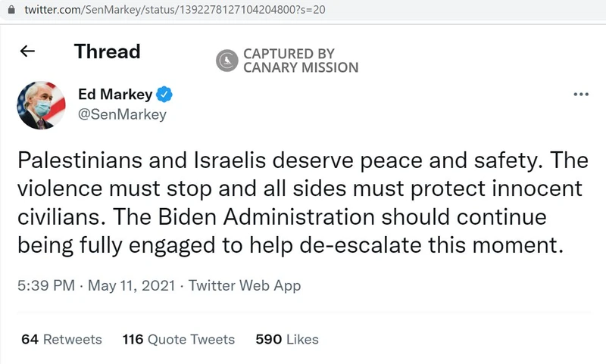
Task: Show the 590 Likes list
Action: (x=287, y=339)
